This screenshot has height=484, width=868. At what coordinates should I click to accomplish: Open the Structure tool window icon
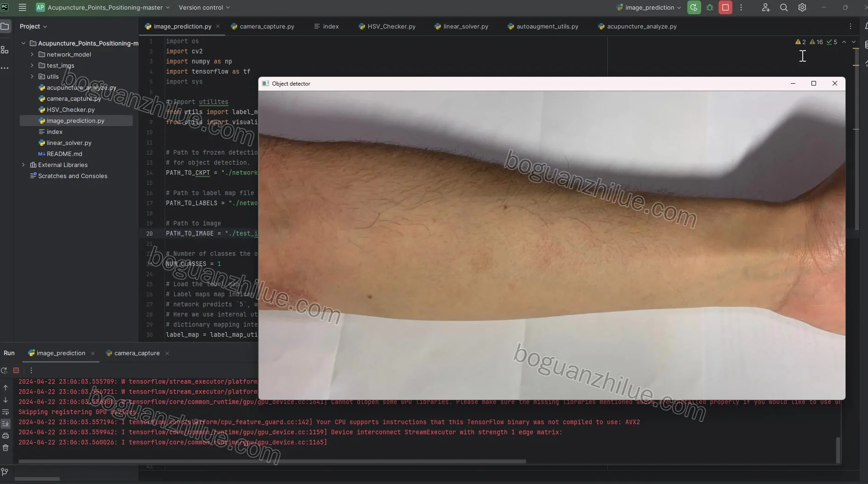tap(5, 50)
